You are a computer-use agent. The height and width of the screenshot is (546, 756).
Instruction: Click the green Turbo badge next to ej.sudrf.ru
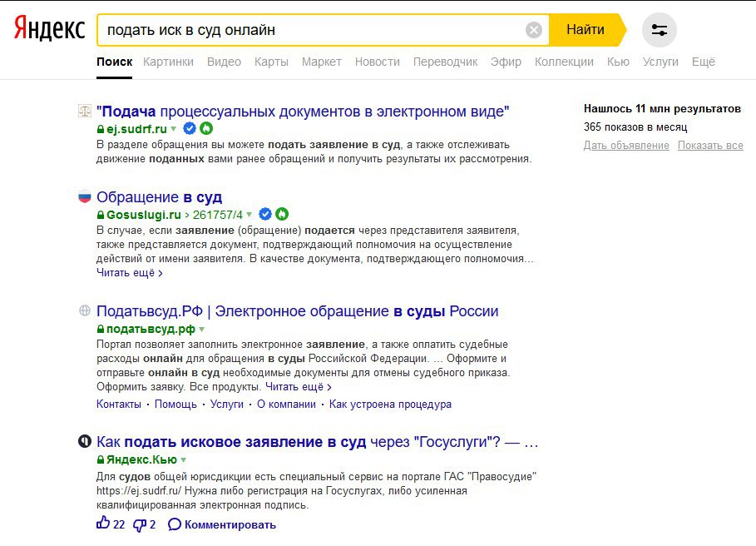206,128
